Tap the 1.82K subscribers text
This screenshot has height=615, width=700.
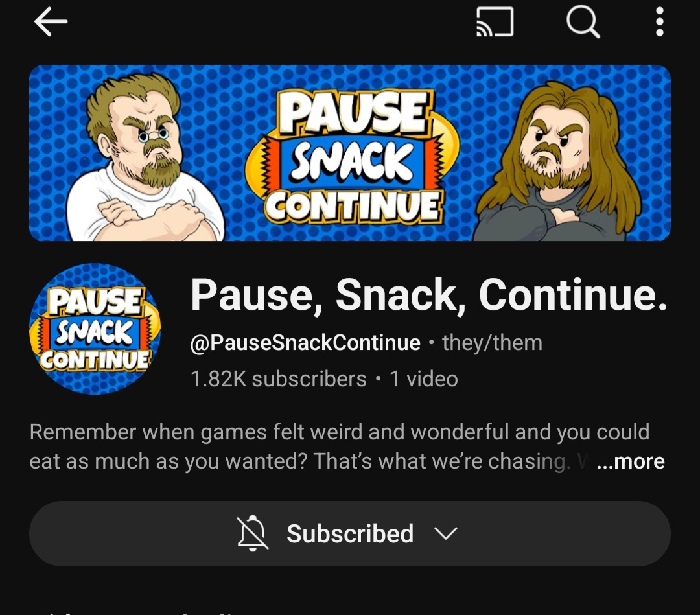point(279,379)
